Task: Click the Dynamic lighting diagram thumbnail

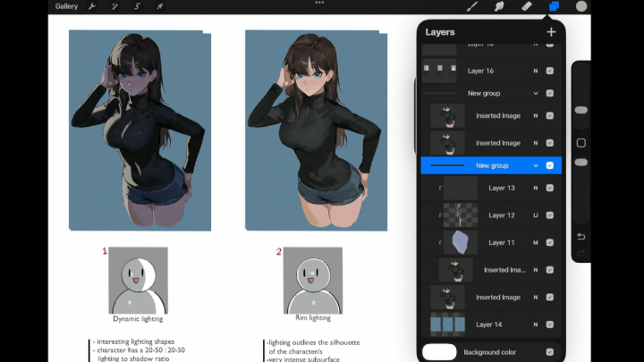Action: (138, 281)
